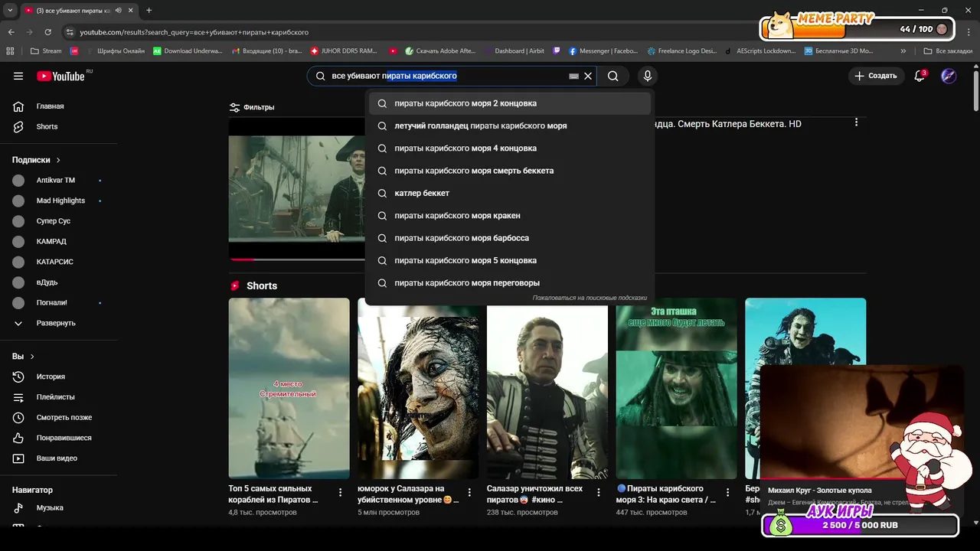This screenshot has width=980, height=551.
Task: Open the Mad Highlights channel subscription
Action: pyautogui.click(x=60, y=201)
